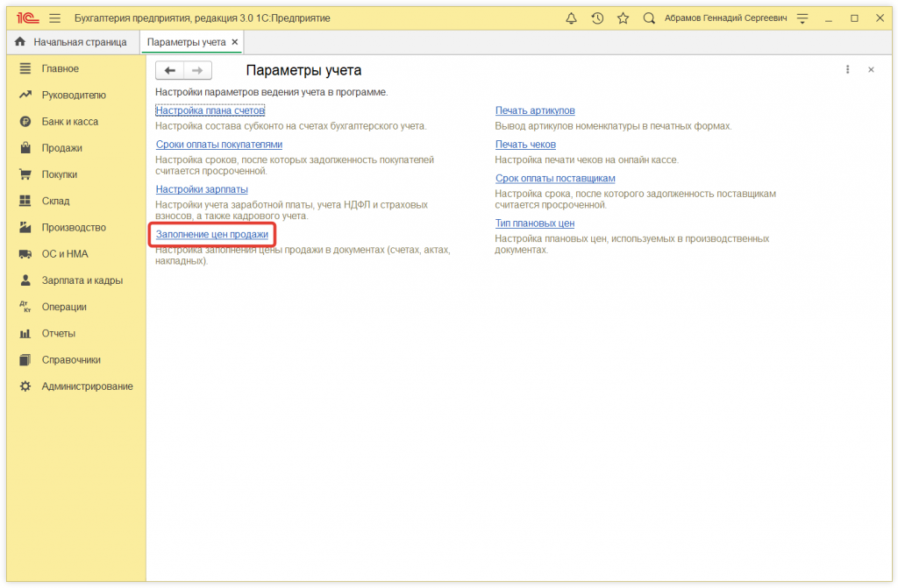The image size is (898, 588).
Task: Click the home icon on Начальная страница tab
Action: point(20,42)
